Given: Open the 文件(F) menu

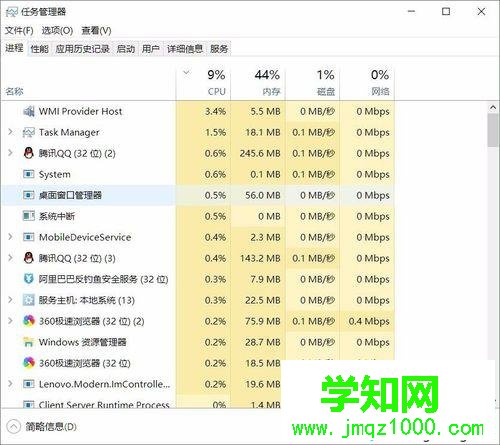Looking at the screenshot, I should (x=19, y=31).
